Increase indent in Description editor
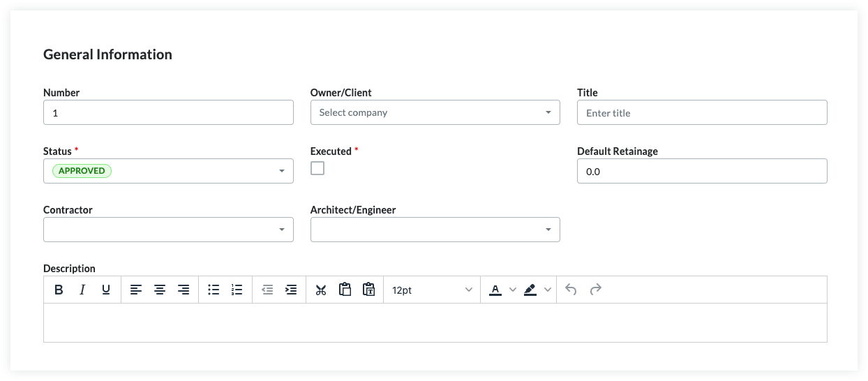 [291, 290]
